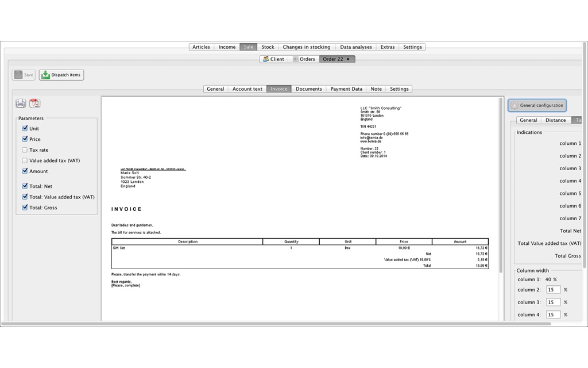Close the Order 22 tab
Viewport: 588px width, 368px height.
(x=348, y=59)
